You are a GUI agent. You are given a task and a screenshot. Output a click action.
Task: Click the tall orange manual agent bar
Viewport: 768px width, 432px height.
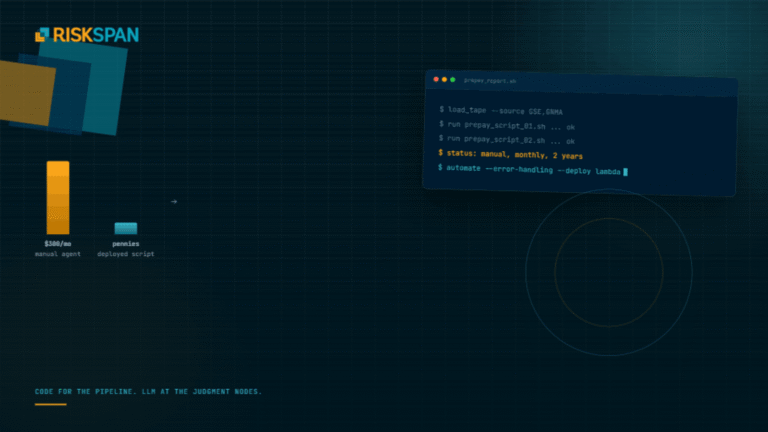[58, 197]
